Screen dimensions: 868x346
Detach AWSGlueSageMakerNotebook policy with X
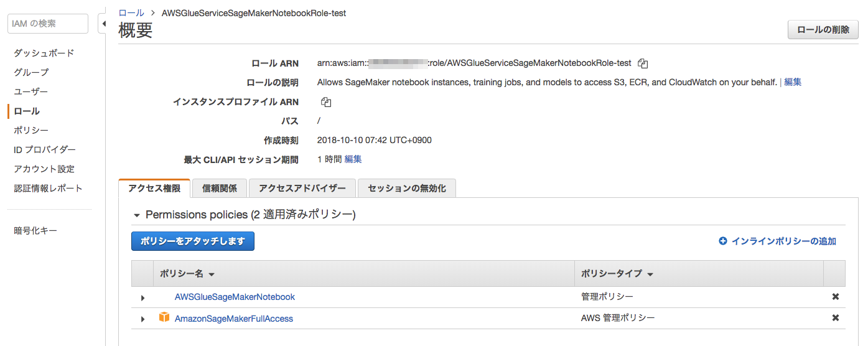coord(836,297)
